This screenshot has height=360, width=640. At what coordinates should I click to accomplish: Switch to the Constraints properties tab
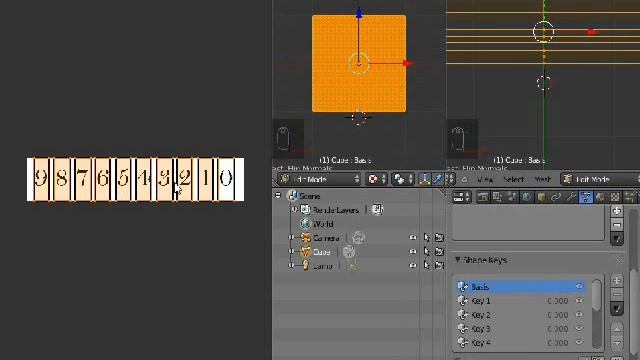click(x=556, y=197)
